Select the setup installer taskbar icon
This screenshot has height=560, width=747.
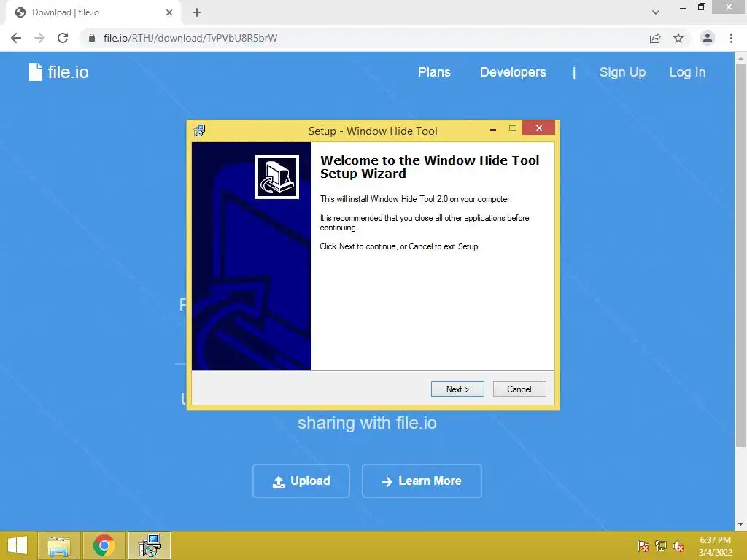click(150, 545)
